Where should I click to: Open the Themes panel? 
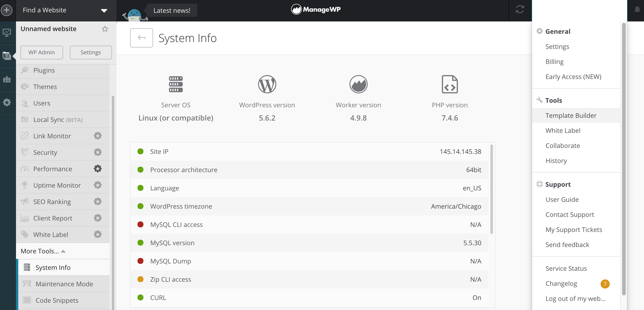(x=45, y=87)
